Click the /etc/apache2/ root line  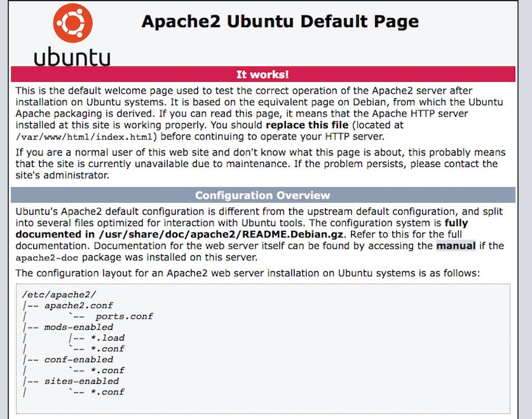click(x=59, y=295)
